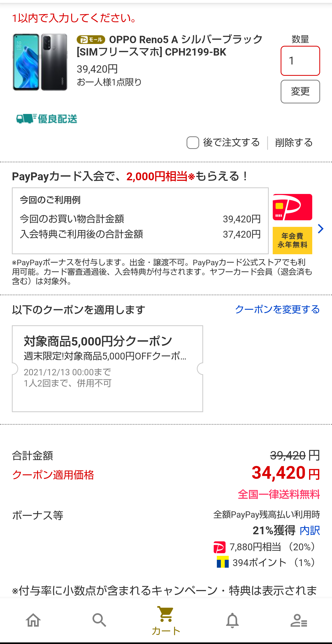The width and height of the screenshot is (332, 644).
Task: Click the 削除する link
Action: pos(294,143)
